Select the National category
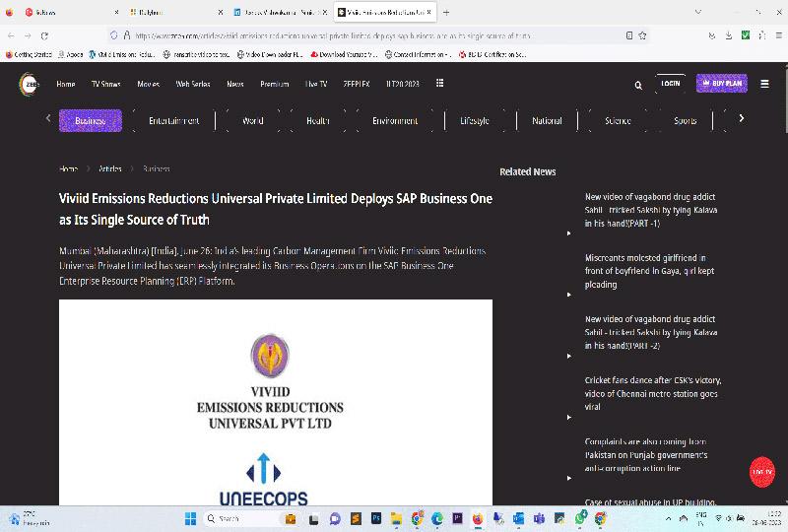 pos(547,120)
